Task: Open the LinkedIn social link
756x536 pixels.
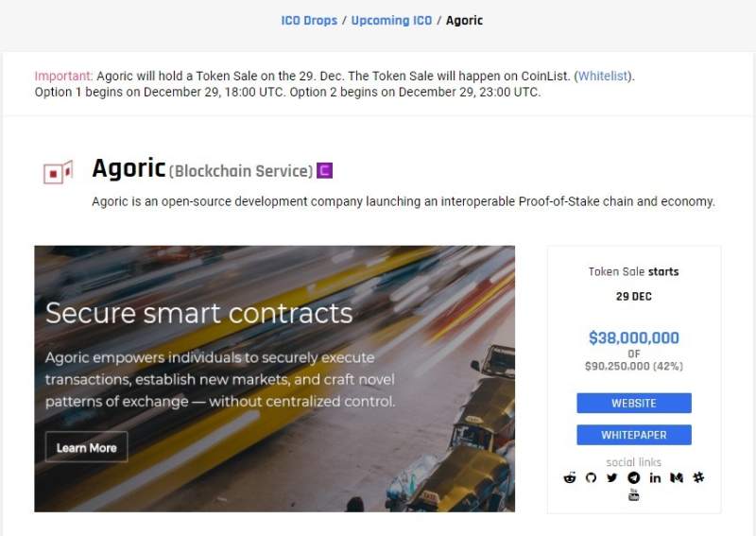Action: 655,478
